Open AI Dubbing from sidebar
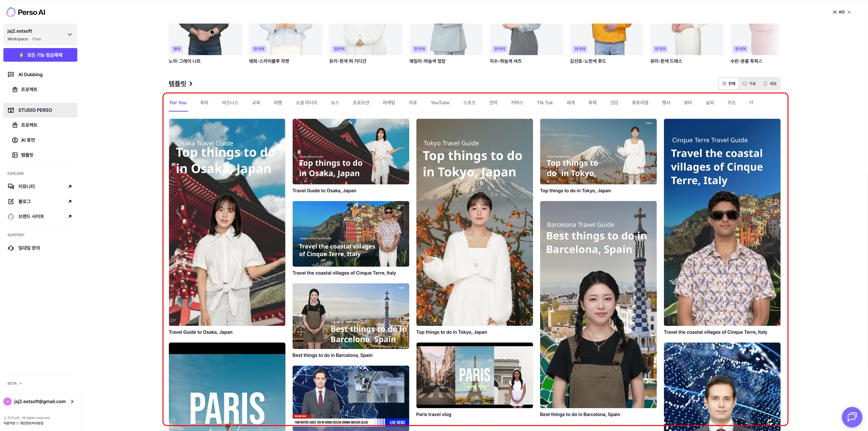 pyautogui.click(x=30, y=74)
